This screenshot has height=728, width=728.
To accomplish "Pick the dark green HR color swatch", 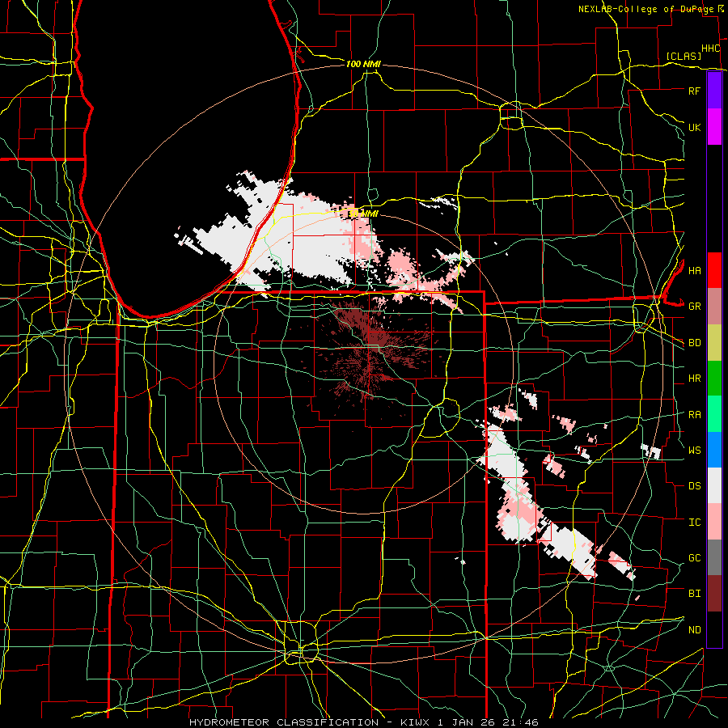I will pyautogui.click(x=714, y=378).
